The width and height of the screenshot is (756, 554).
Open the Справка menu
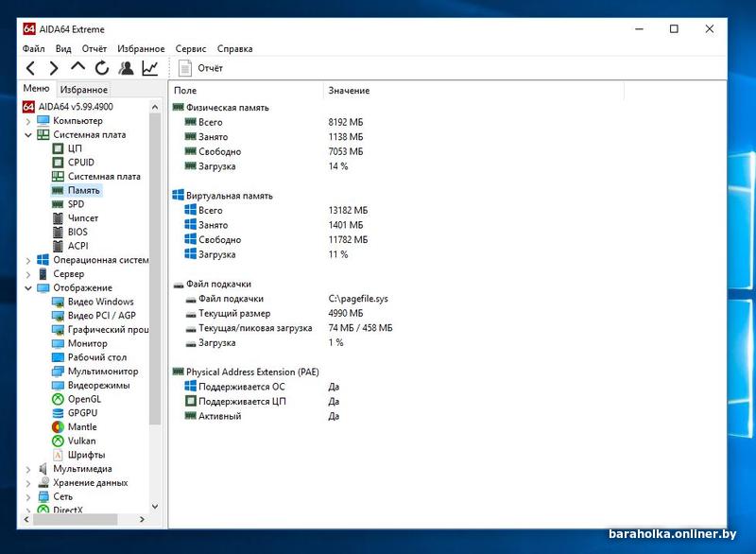tap(234, 49)
